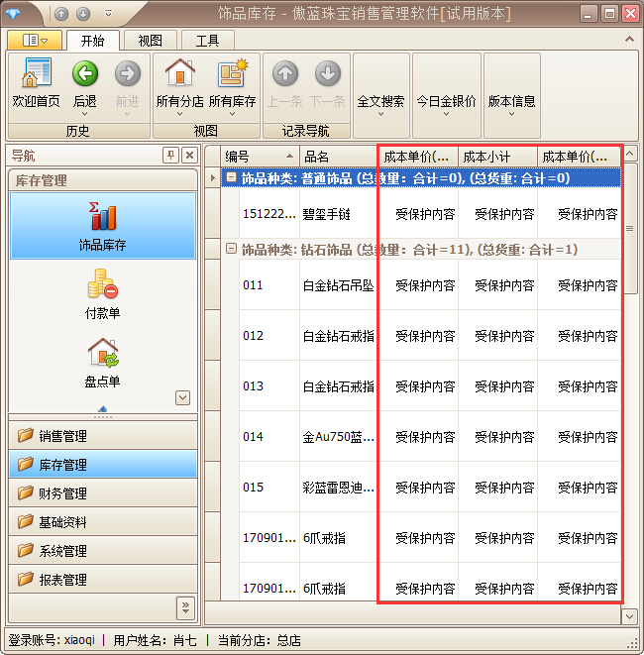Pin the navigation panel with pushpin icon
The width and height of the screenshot is (644, 655).
(x=170, y=156)
